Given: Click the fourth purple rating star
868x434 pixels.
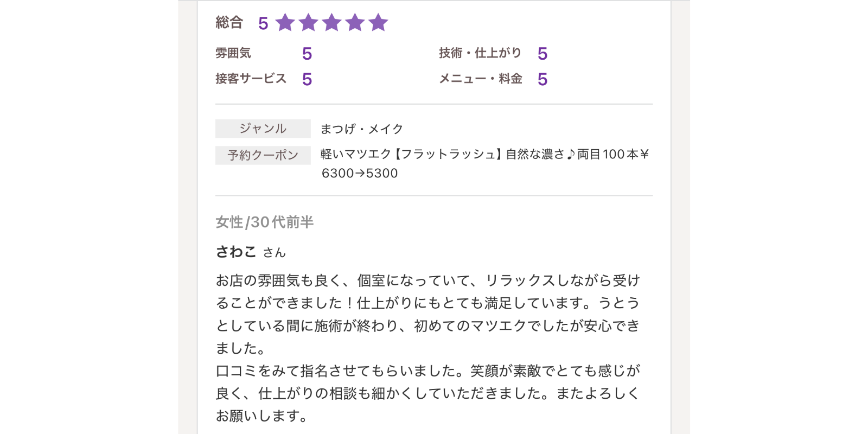Looking at the screenshot, I should pos(355,23).
